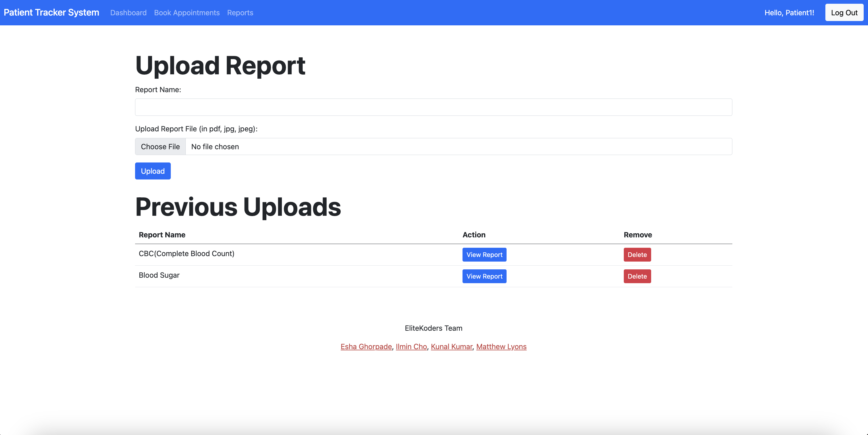View Report for CBC(Complete Blood Count)
868x435 pixels.
(x=484, y=254)
